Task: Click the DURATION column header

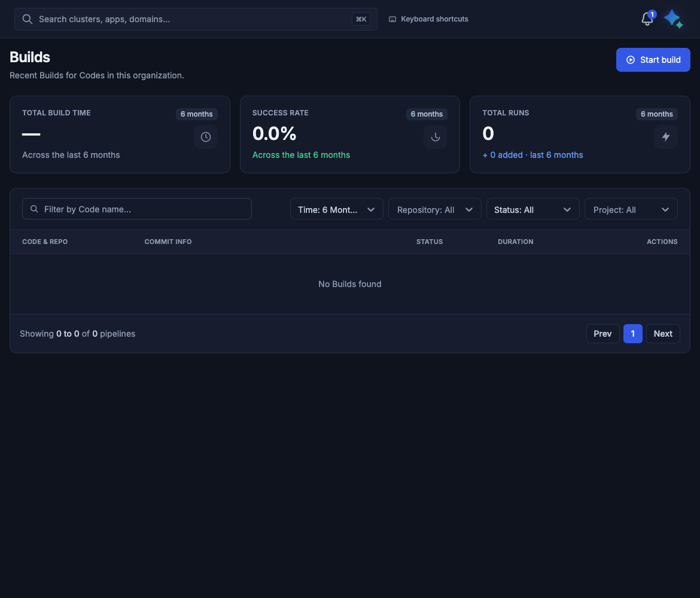Action: (x=516, y=242)
